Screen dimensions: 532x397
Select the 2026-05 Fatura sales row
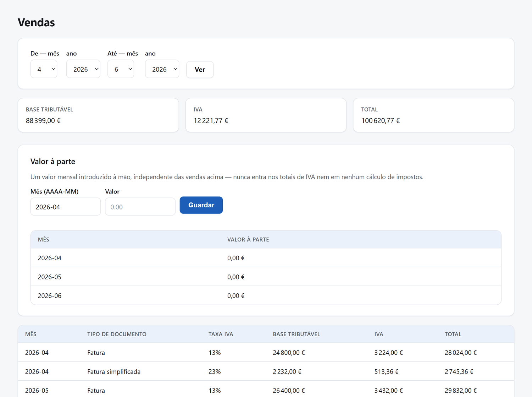pos(266,390)
